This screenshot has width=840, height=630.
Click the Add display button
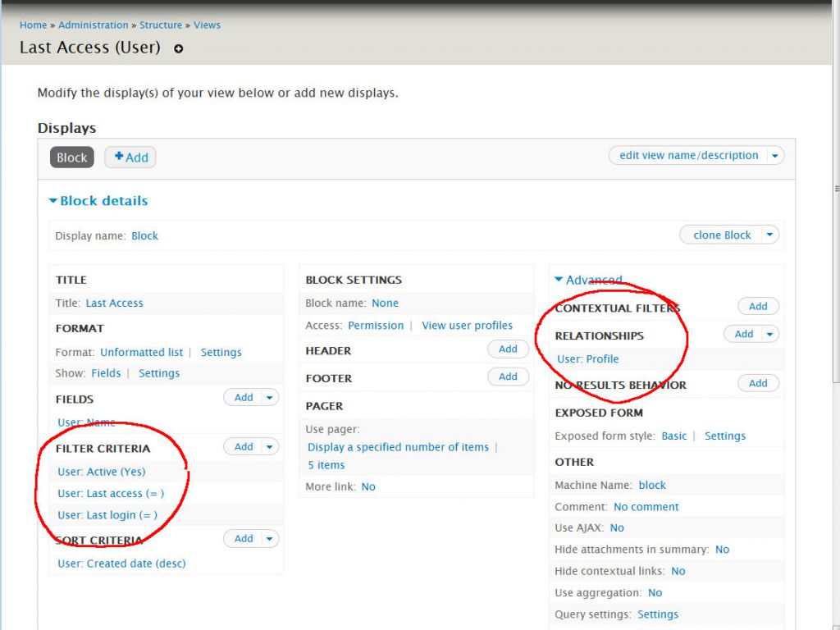coord(130,157)
